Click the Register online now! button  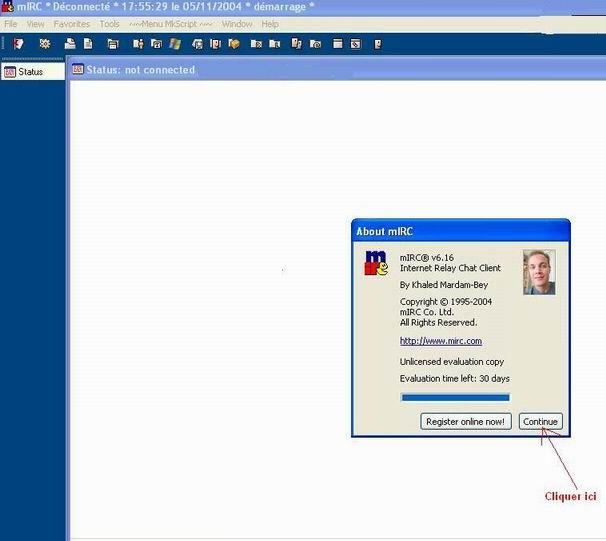[466, 422]
